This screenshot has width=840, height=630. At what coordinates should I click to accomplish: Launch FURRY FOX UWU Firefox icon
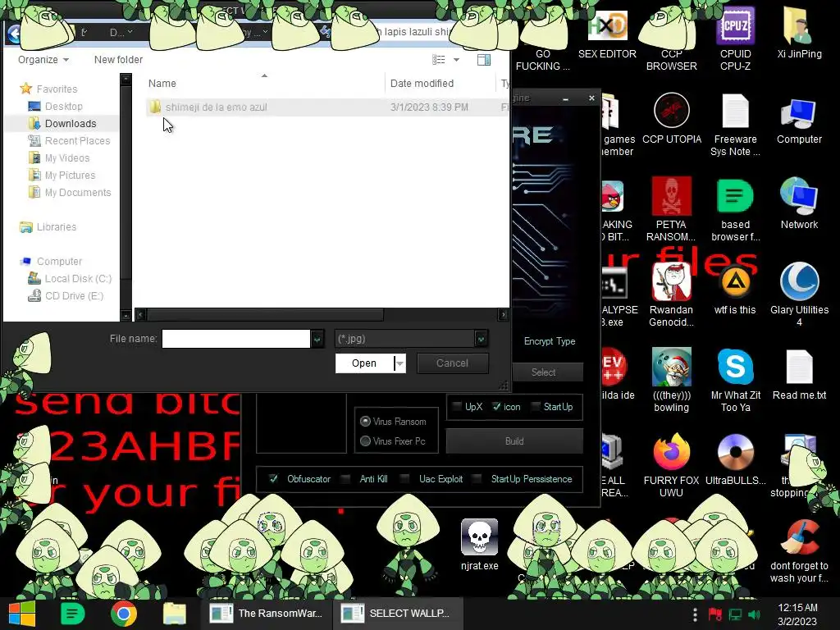[x=671, y=465]
